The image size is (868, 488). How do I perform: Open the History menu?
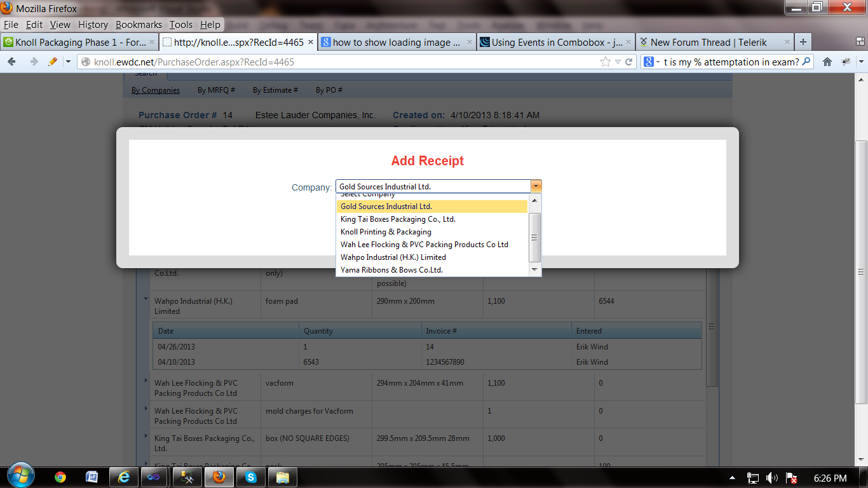click(x=93, y=25)
